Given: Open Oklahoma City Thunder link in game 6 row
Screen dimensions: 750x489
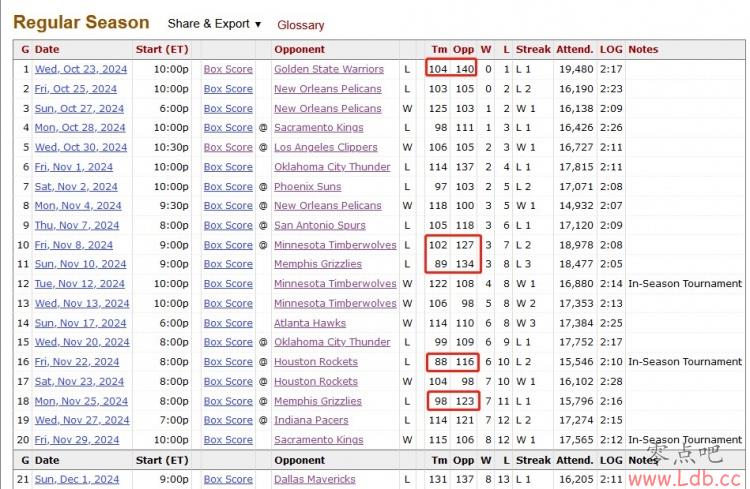Looking at the screenshot, I should pos(332,167).
